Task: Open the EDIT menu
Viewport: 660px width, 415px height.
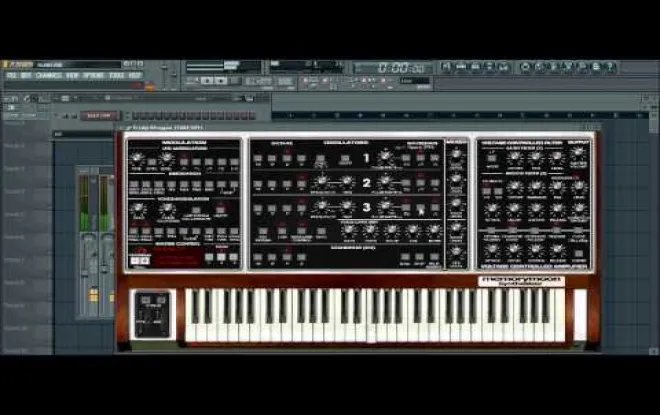Action: click(x=26, y=76)
